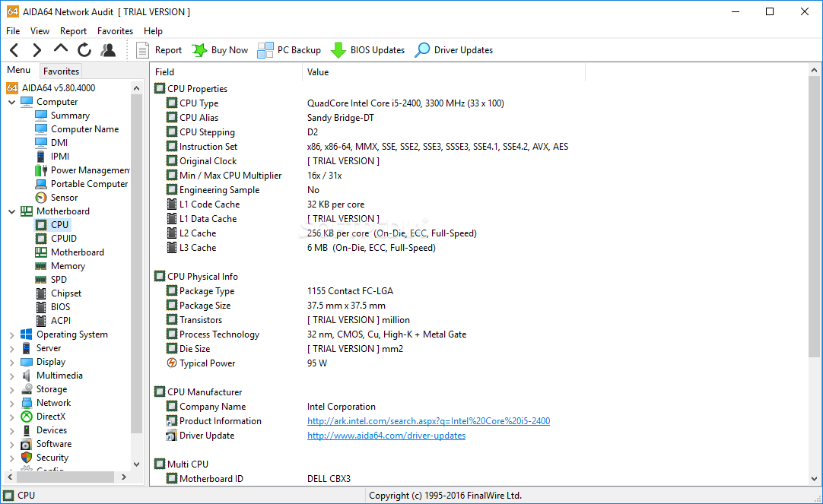Open Driver Updates magnifier icon
823x504 pixels.
(x=422, y=50)
